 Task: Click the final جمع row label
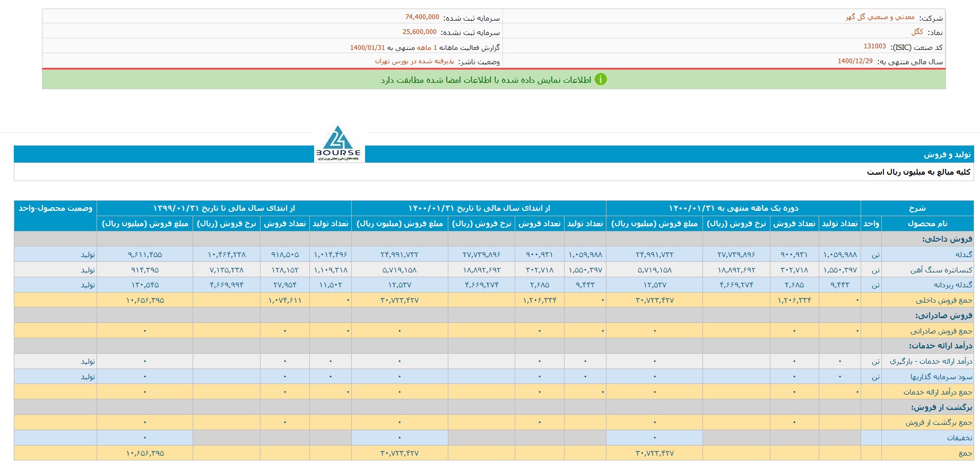coord(966,454)
